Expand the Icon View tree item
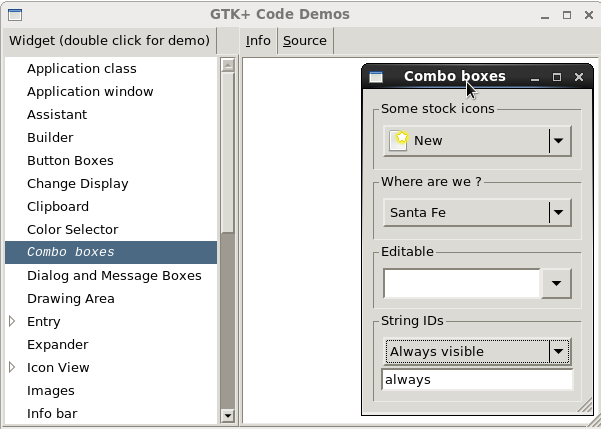This screenshot has width=601, height=429. (x=13, y=368)
